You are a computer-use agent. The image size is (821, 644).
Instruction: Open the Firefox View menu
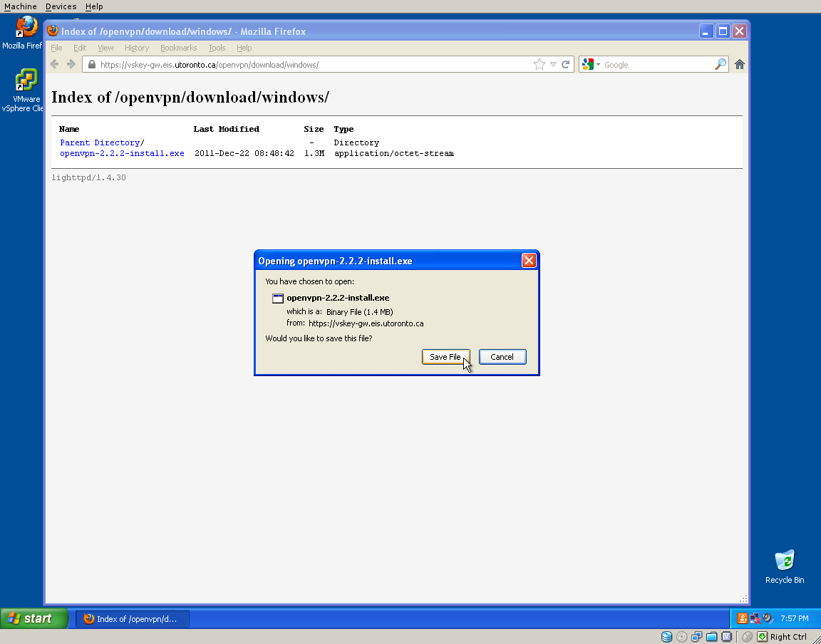point(105,48)
